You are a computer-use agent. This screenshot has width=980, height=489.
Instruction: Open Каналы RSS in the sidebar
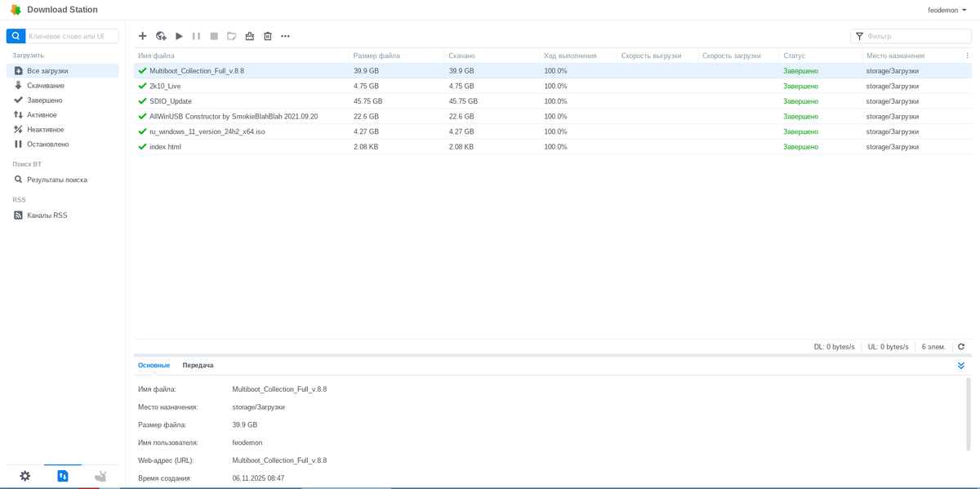pyautogui.click(x=47, y=216)
